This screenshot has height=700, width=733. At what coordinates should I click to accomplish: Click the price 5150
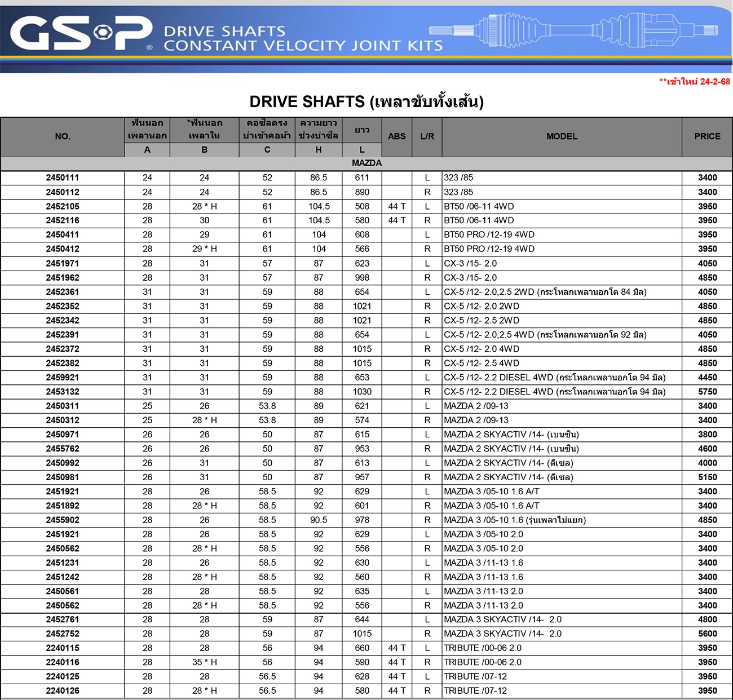point(707,477)
